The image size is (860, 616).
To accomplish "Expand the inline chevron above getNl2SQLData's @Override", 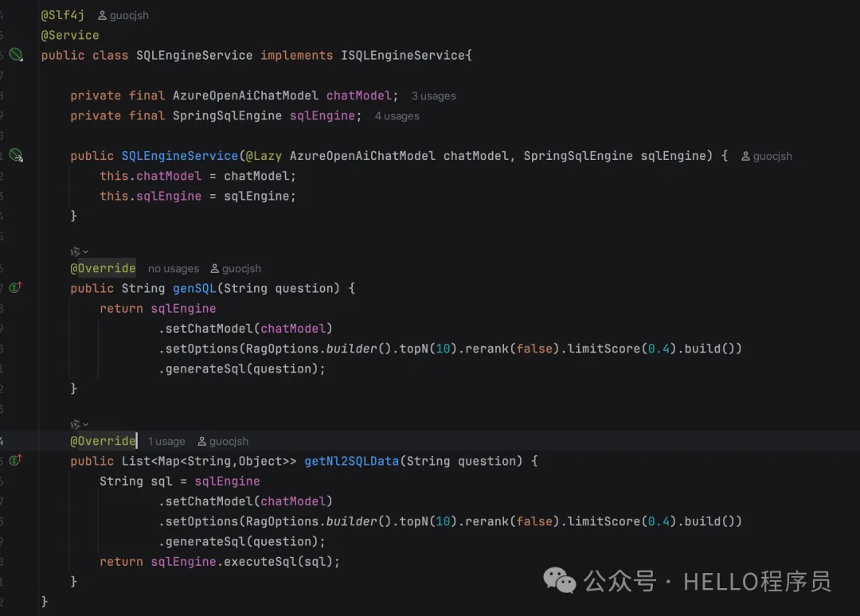I will pyautogui.click(x=85, y=424).
